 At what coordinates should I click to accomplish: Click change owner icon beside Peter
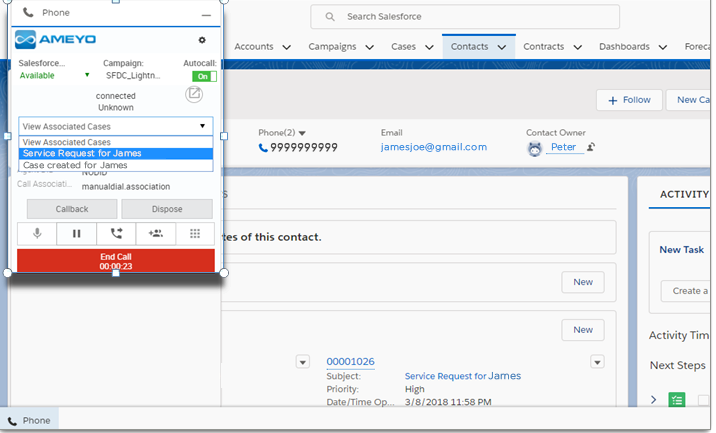[x=591, y=147]
